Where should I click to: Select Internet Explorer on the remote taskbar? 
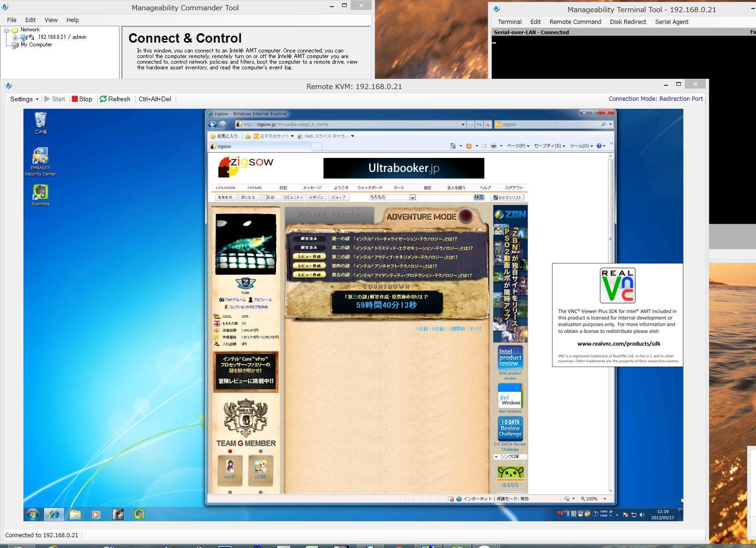(54, 514)
